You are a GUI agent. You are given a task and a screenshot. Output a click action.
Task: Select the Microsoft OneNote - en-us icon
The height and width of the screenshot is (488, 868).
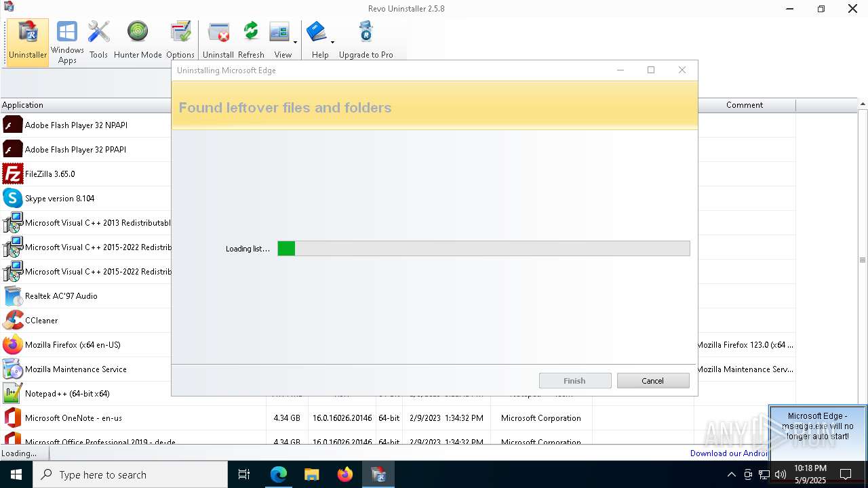coord(13,418)
